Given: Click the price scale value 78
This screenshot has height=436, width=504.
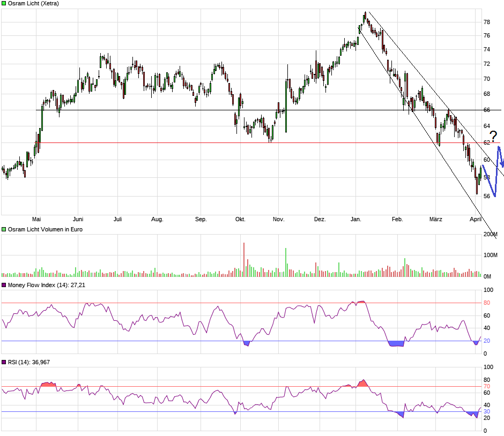Looking at the screenshot, I should [487, 22].
